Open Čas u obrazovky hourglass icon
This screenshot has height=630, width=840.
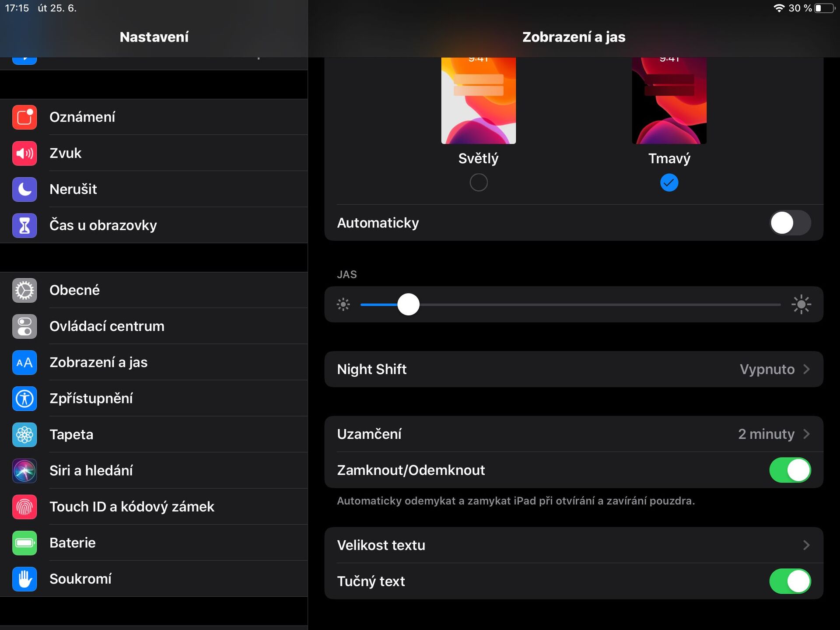(x=24, y=225)
